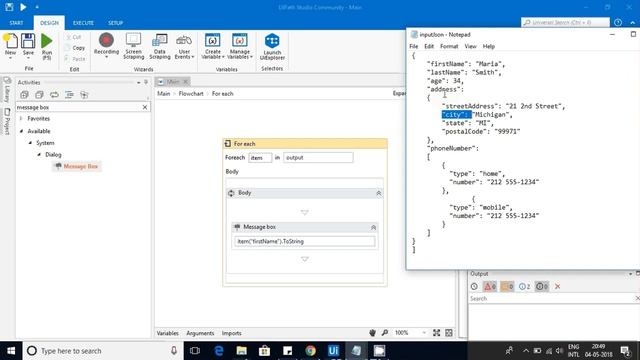Launch UiExplorer from the Selectors group

[x=272, y=47]
